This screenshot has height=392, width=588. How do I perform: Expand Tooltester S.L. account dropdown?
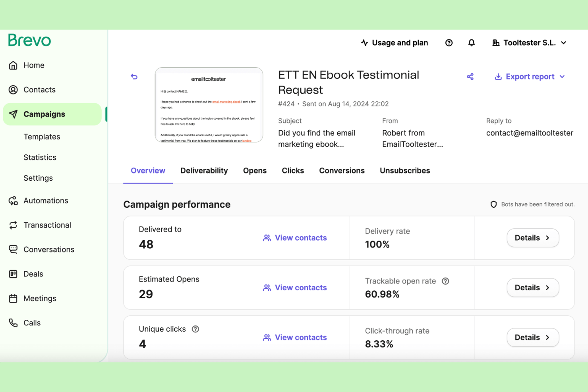[x=529, y=42]
